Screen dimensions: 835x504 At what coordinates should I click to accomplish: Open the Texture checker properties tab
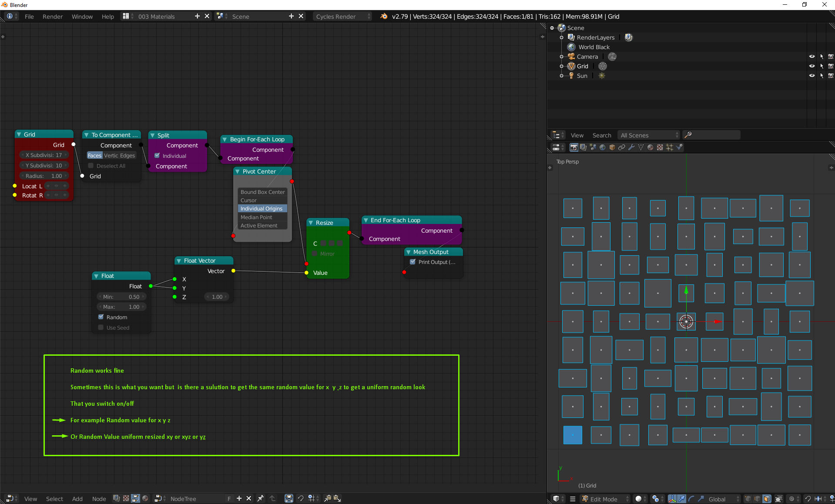click(x=660, y=147)
